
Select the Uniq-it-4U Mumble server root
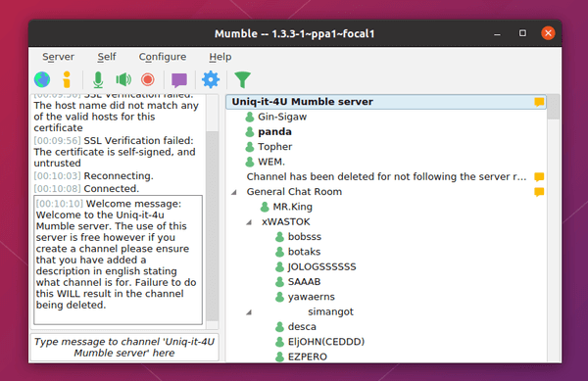386,102
